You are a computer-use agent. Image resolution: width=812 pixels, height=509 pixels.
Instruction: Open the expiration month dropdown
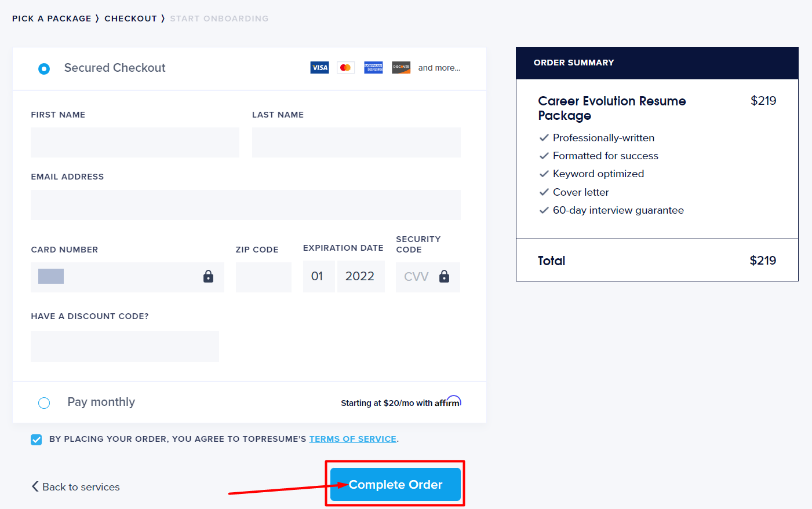click(x=318, y=277)
